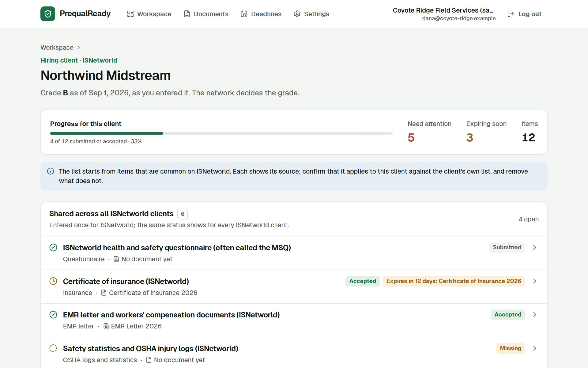Click the Deadlines calendar-clock icon

coord(244,14)
